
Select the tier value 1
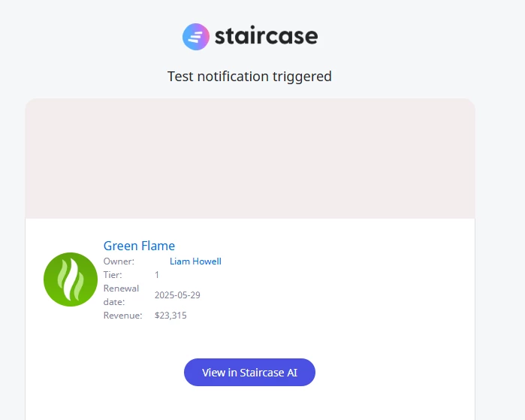pos(157,275)
